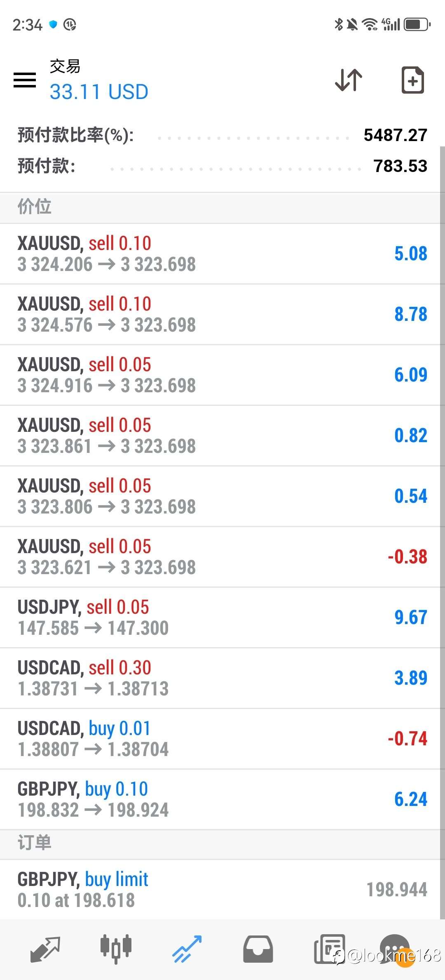
Task: Open the hamburger side menu
Action: (25, 80)
